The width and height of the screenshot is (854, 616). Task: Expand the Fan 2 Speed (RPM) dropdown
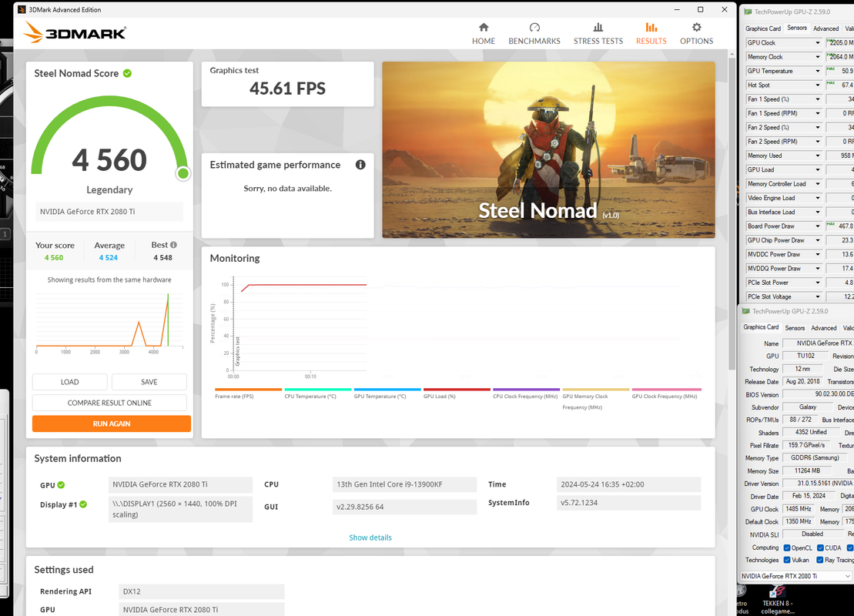[x=818, y=142]
